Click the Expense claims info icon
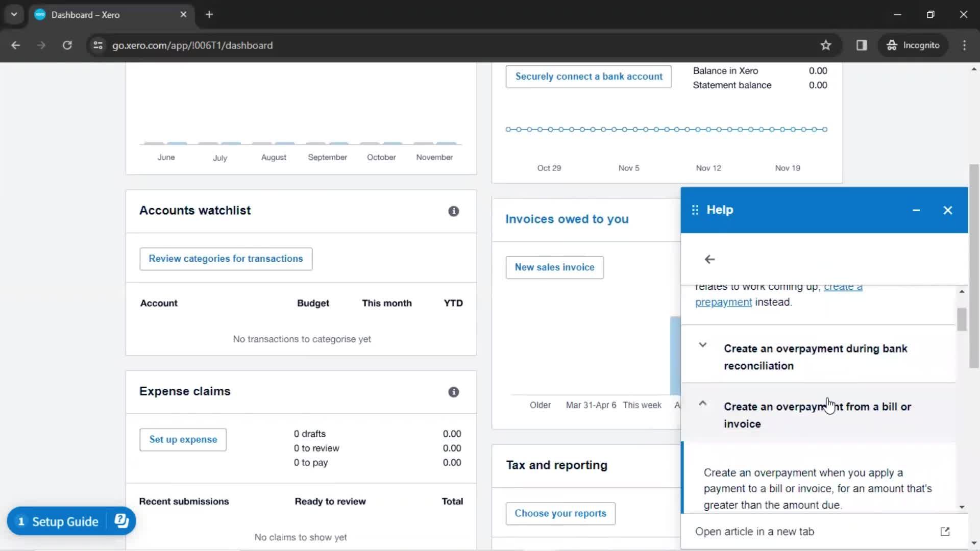This screenshot has width=980, height=551. 453,392
